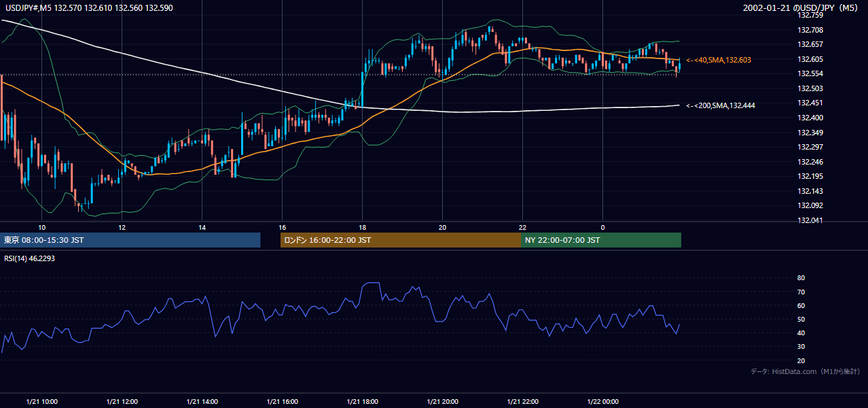Click hour label 18 under price chart
This screenshot has height=408, width=868.
coord(363,227)
